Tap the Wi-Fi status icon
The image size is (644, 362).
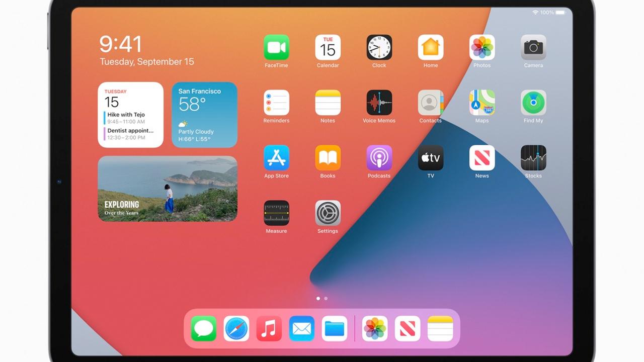tap(535, 12)
